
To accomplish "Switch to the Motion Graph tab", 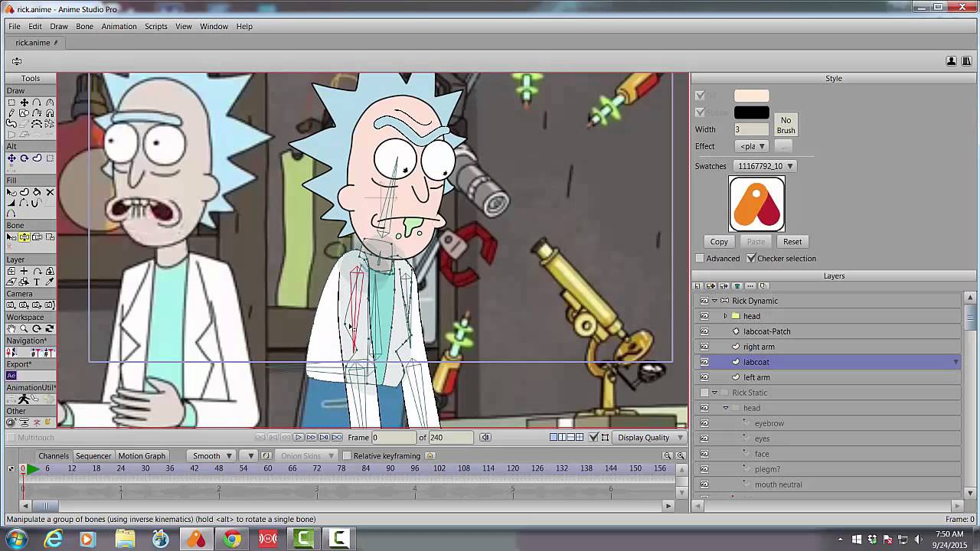I will click(x=142, y=456).
